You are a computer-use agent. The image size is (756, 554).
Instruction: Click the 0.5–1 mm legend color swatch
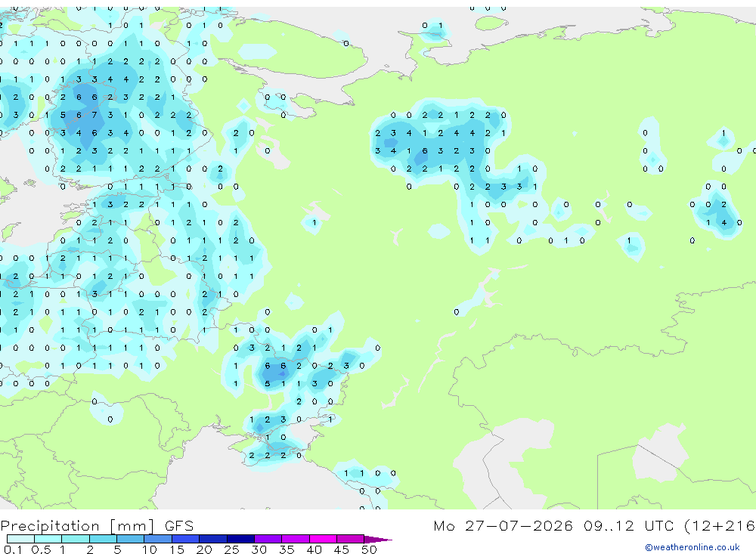48,539
